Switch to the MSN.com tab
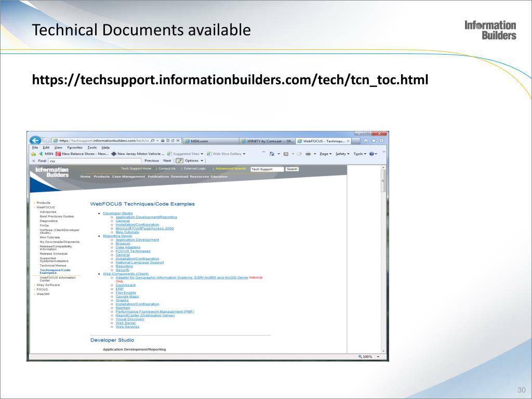532x399 pixels. [x=211, y=141]
